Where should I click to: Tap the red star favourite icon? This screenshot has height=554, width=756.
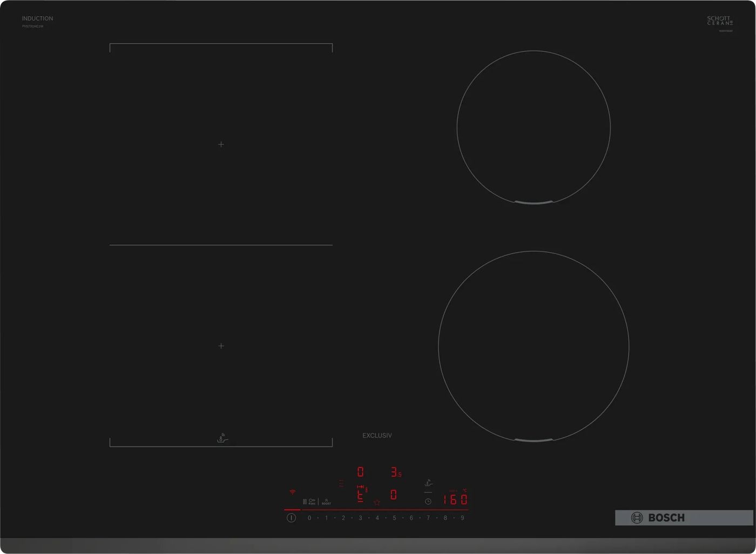click(377, 502)
